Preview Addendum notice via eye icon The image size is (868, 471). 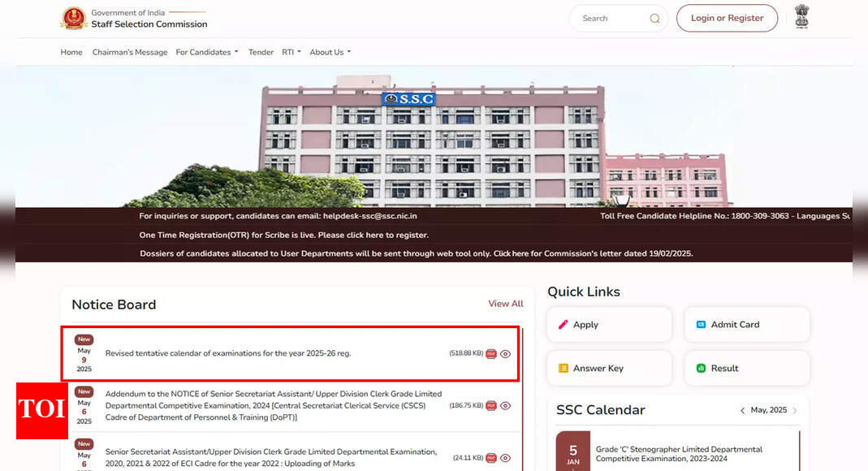click(x=505, y=406)
